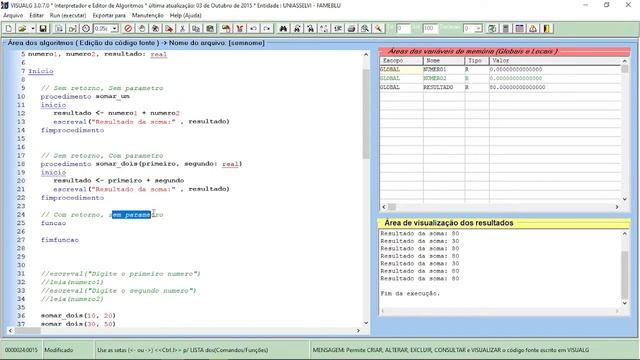Screen dimensions: 640x360
Task: Click the red Y-shaped toolbar icon
Action: (240, 29)
